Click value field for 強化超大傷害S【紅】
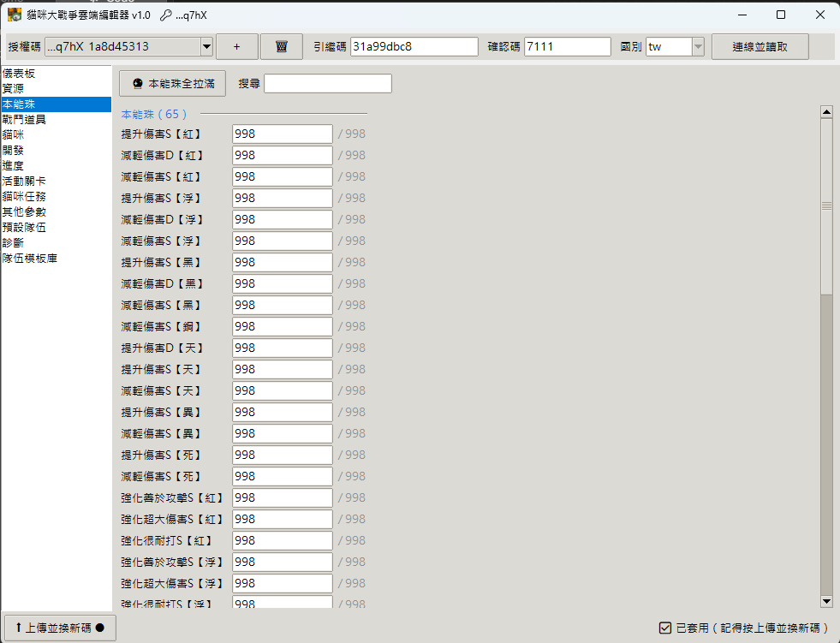The height and width of the screenshot is (643, 840). [283, 520]
